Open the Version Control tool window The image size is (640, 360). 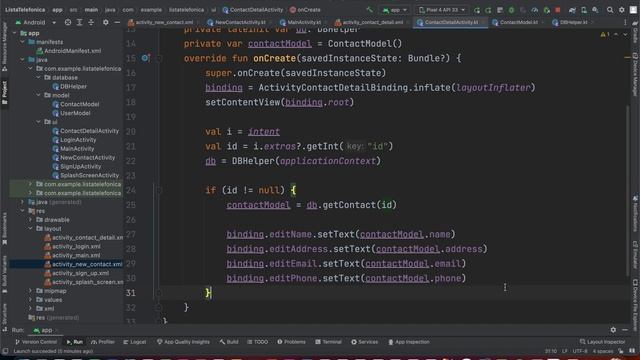click(x=36, y=342)
